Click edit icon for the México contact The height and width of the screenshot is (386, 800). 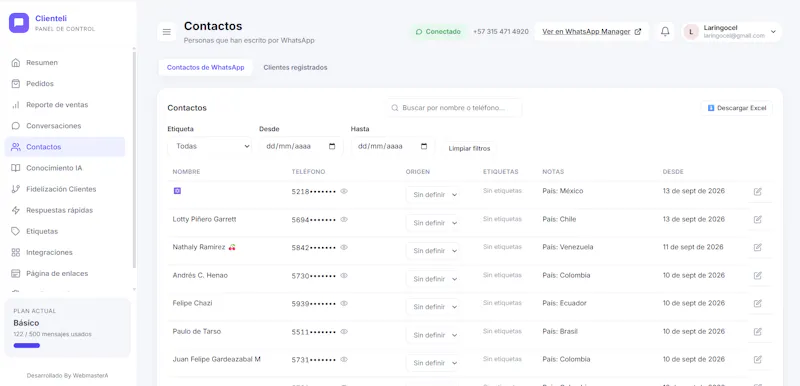coord(758,191)
